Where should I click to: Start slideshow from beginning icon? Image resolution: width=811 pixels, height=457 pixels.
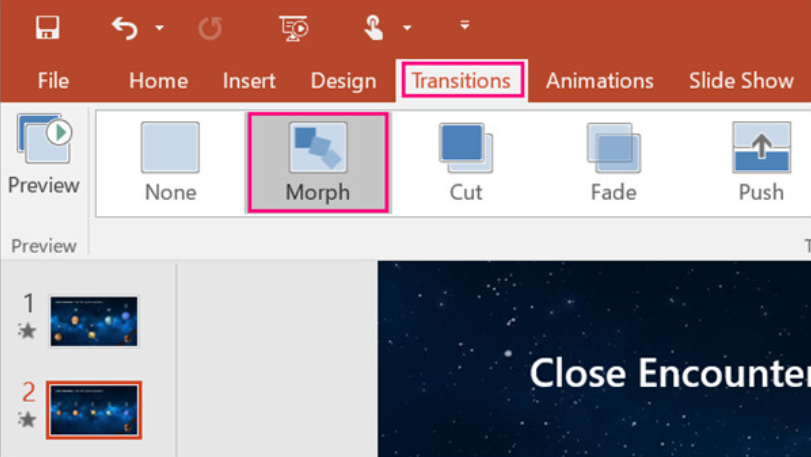click(293, 27)
